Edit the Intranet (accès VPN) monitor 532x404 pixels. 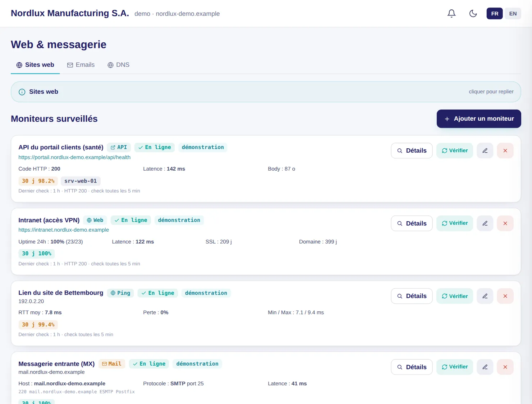(x=485, y=223)
